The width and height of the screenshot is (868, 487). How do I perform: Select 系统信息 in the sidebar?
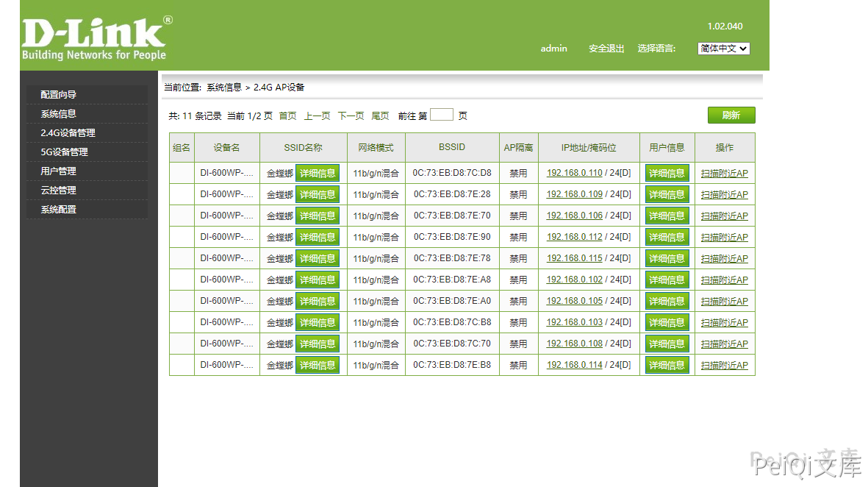pyautogui.click(x=59, y=114)
